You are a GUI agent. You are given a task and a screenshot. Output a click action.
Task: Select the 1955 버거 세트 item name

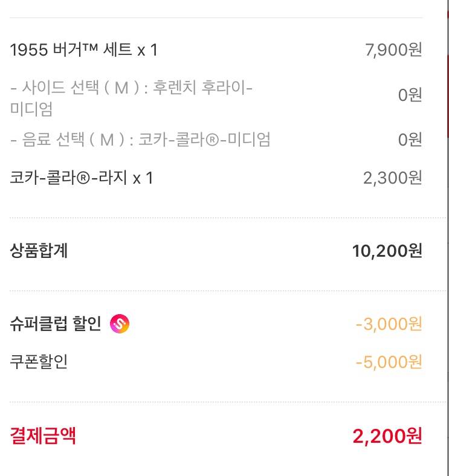click(83, 50)
